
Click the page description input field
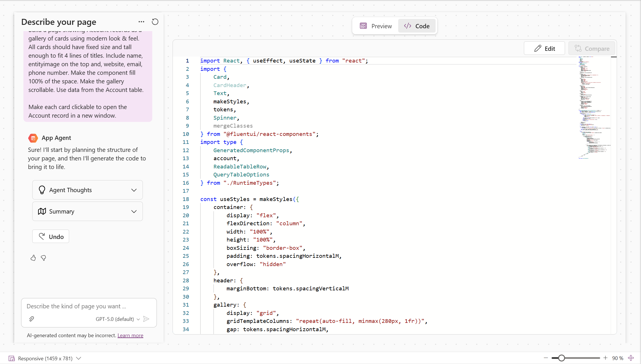pyautogui.click(x=77, y=306)
